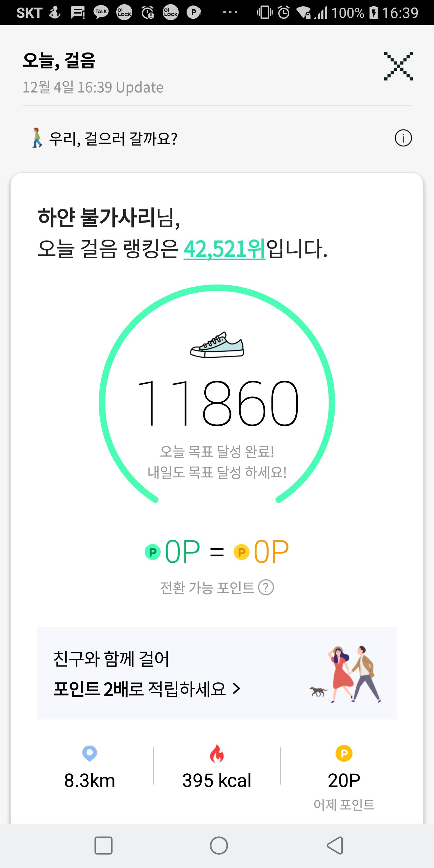Screen dimensions: 434x868
Task: Open the 42,521위 ranking link
Action: [224, 249]
